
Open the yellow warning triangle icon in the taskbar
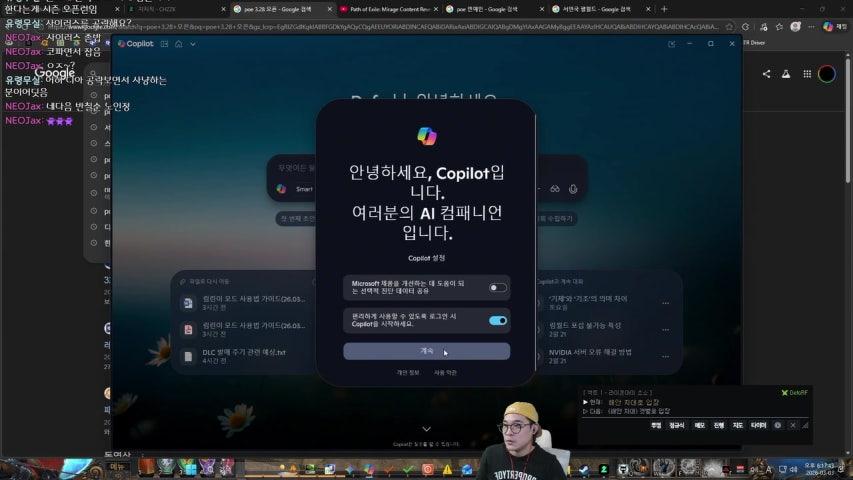click(447, 469)
